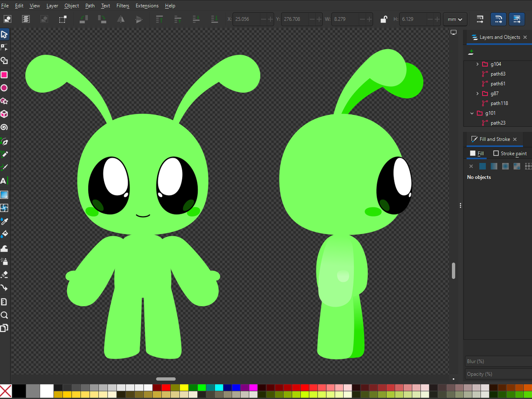
Task: Select the Node editing tool
Action: (x=4, y=47)
